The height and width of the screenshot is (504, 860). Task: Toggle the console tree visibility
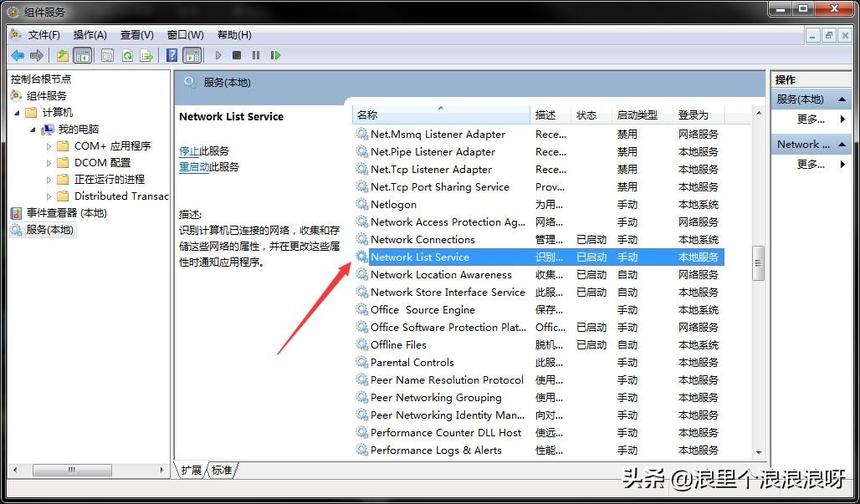coord(84,55)
